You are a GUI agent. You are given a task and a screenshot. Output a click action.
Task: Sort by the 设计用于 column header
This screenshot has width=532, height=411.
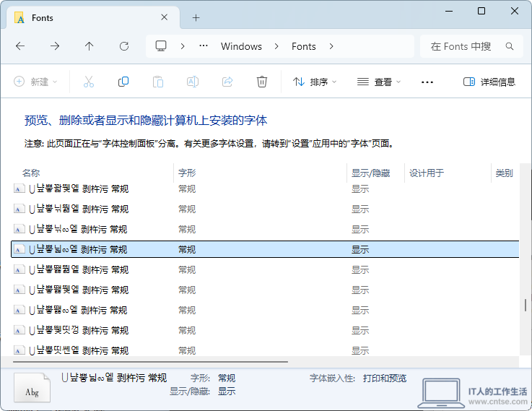(427, 173)
